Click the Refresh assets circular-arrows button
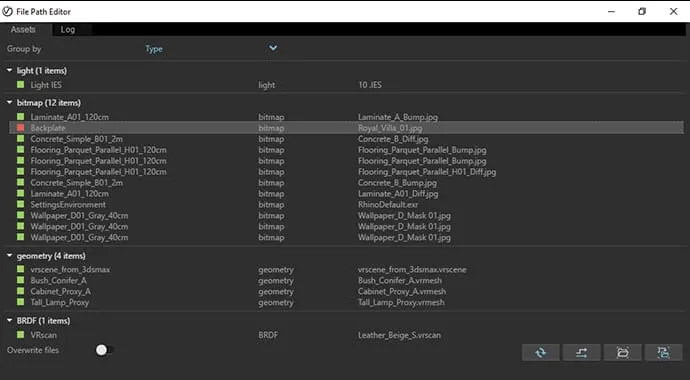Viewport: 690px width, 380px height. [x=541, y=352]
